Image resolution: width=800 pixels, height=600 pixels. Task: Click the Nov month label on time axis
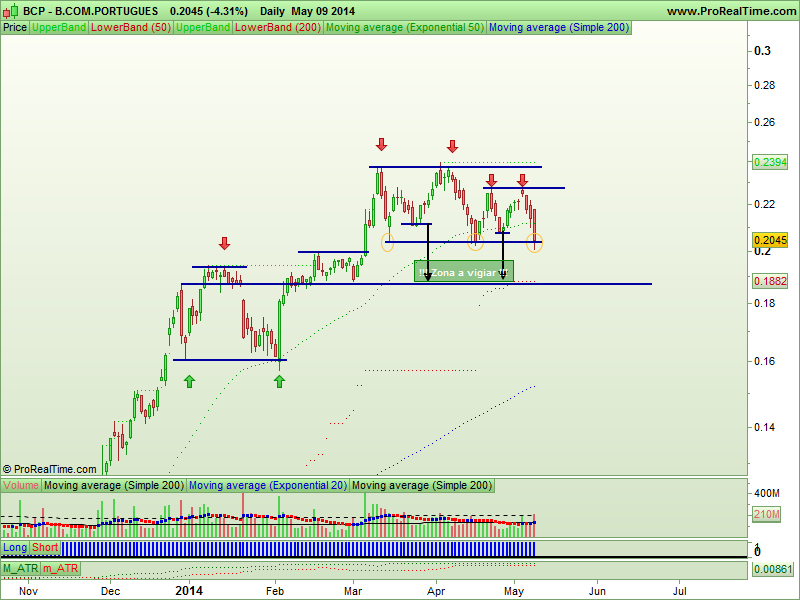pyautogui.click(x=28, y=591)
